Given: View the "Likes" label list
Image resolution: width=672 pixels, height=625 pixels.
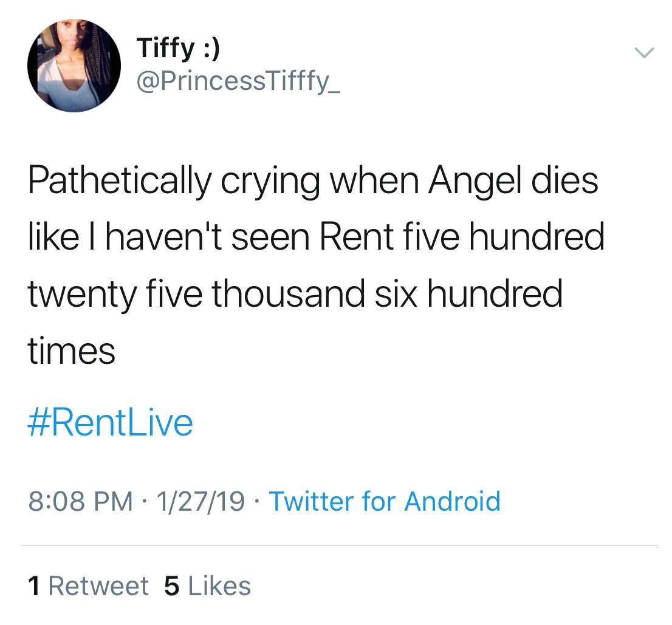Looking at the screenshot, I should (219, 586).
